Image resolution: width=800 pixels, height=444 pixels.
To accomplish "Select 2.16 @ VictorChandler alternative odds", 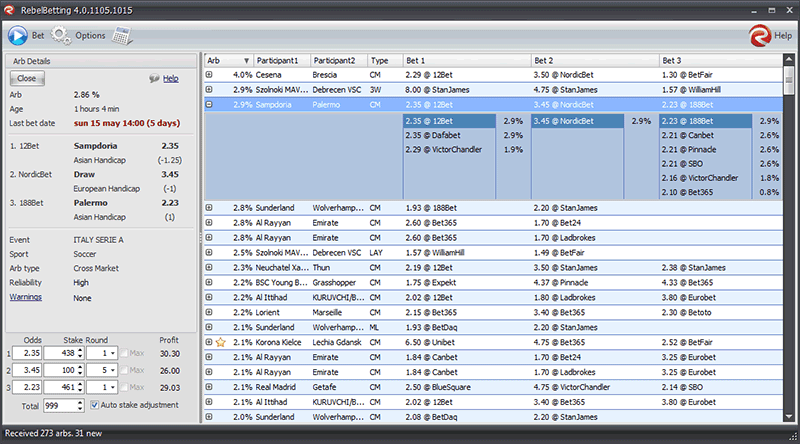I will tap(706, 178).
